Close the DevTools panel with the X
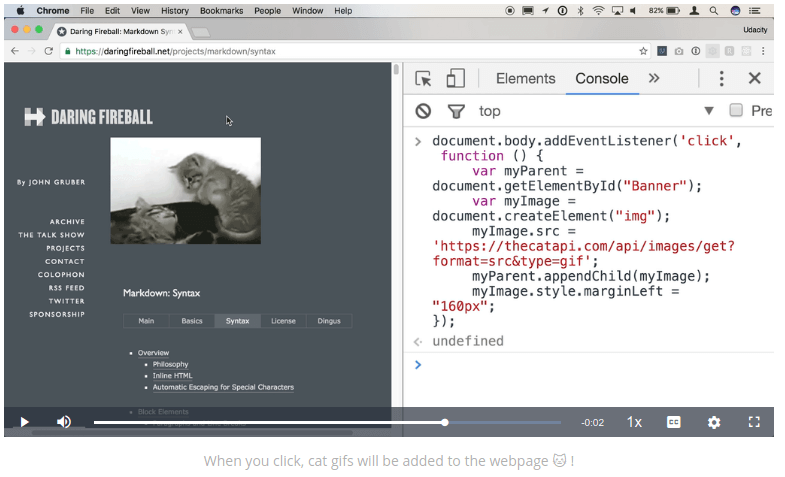 pyautogui.click(x=754, y=78)
